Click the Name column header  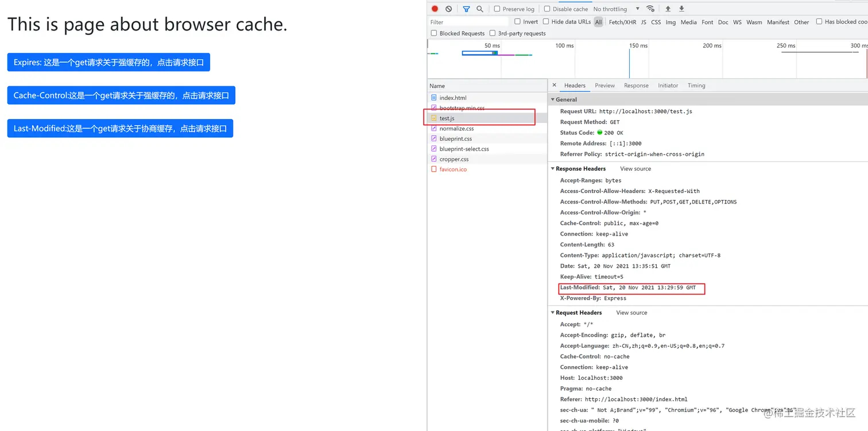487,86
